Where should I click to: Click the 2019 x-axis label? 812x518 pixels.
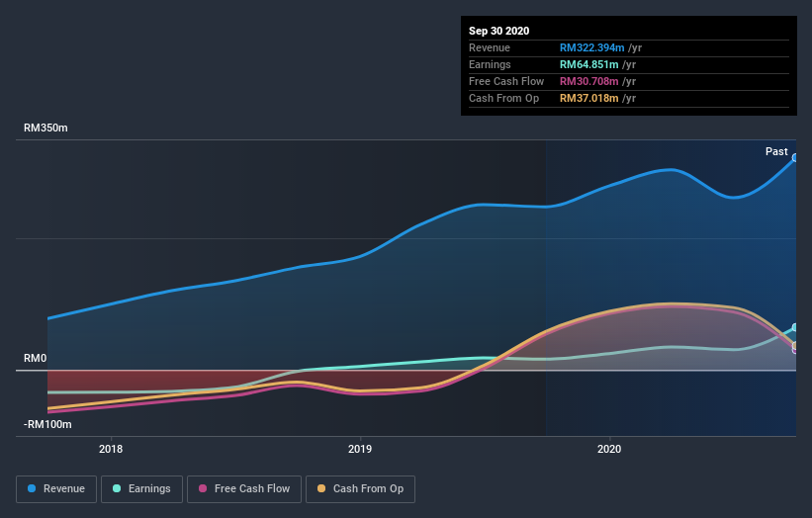(360, 449)
